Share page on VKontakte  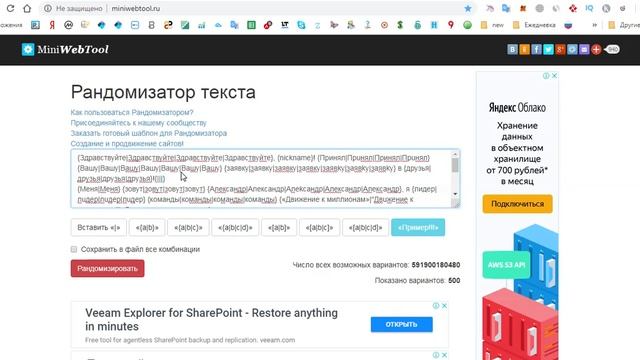pyautogui.click(x=512, y=49)
